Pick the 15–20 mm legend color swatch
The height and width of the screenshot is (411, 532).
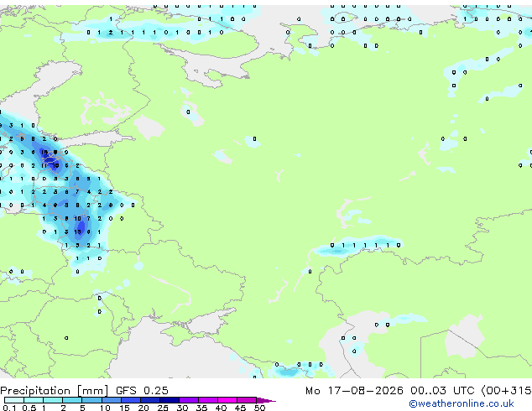pyautogui.click(x=130, y=400)
